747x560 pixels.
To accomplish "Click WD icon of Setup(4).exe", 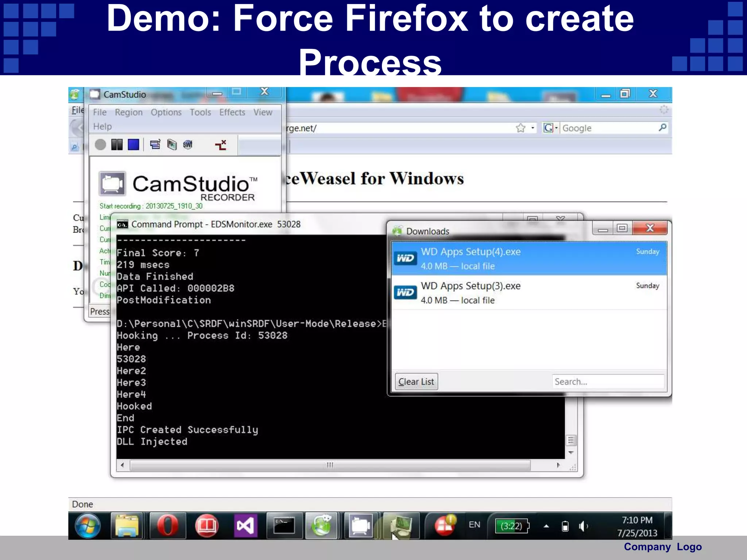I will coord(405,258).
